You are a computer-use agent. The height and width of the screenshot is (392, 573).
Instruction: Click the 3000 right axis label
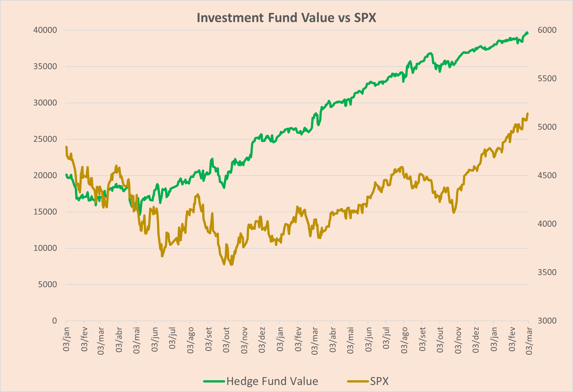tap(547, 321)
